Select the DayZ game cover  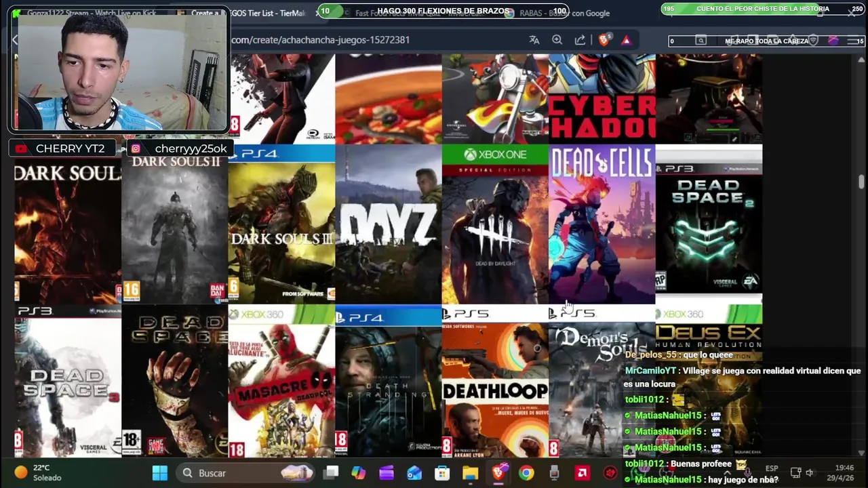pos(389,224)
